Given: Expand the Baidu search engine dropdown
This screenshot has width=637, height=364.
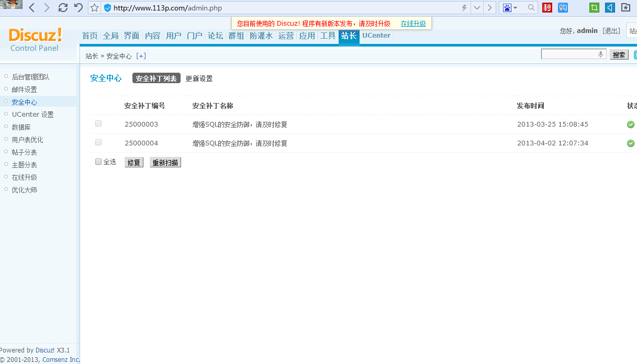Looking at the screenshot, I should [x=515, y=8].
